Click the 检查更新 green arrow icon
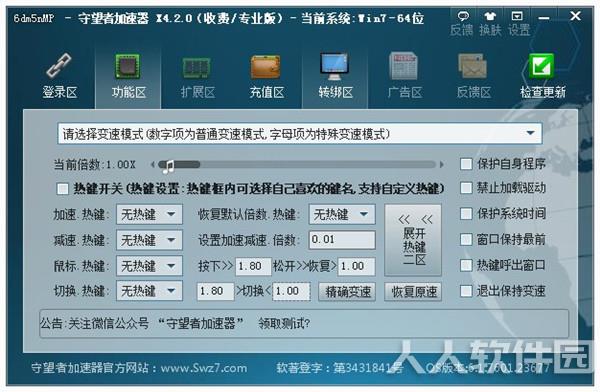This screenshot has height=392, width=600. click(541, 66)
